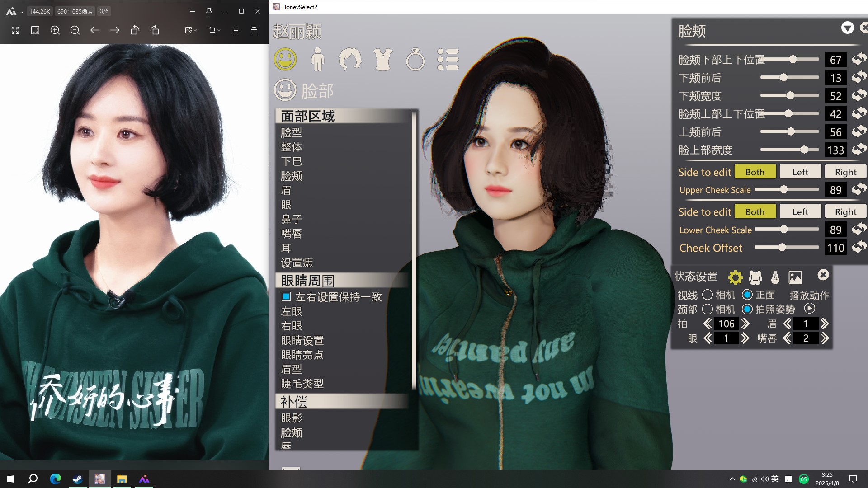Screen dimensions: 868x488
Task: Increase the 拍 pose number with the right chevron
Action: point(745,324)
